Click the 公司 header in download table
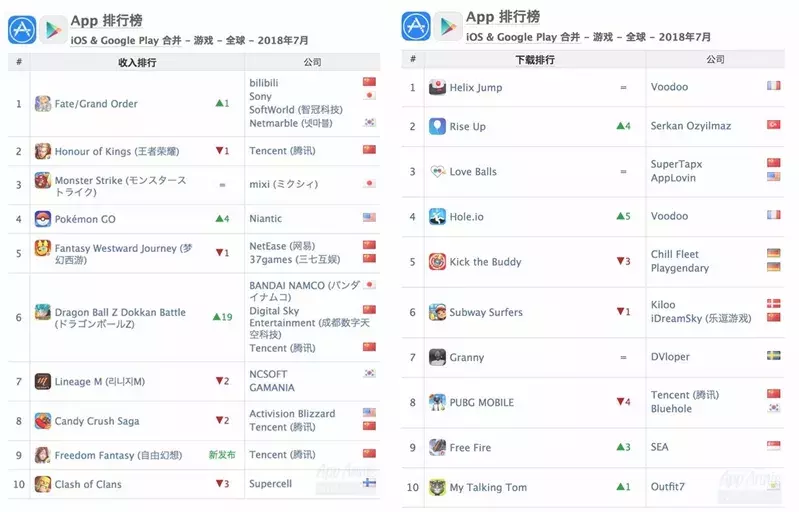Screen dimensions: 799x512 click(x=715, y=59)
